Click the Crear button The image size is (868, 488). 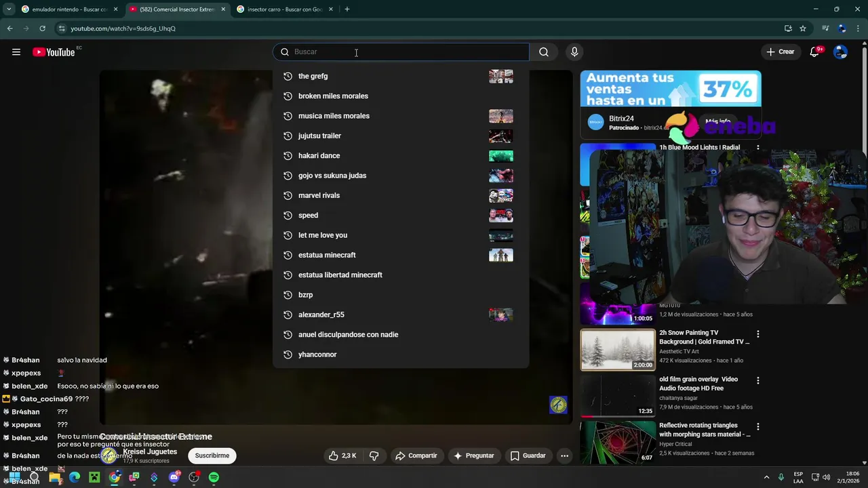click(x=780, y=52)
